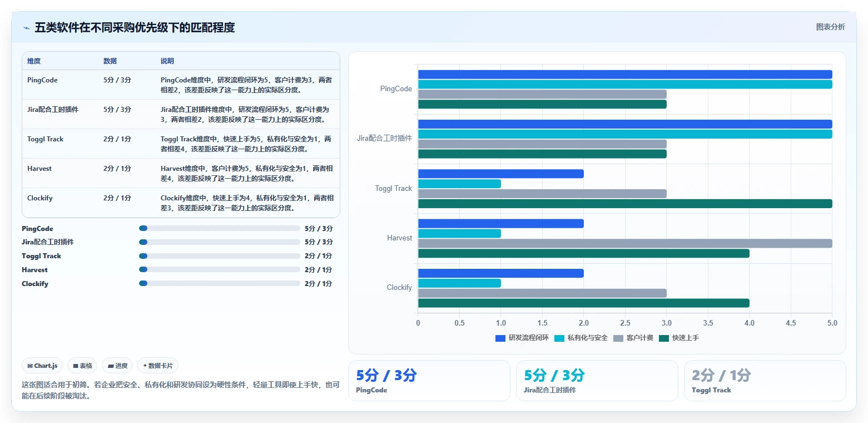
Task: Open the blue PingCode data card
Action: click(x=429, y=381)
